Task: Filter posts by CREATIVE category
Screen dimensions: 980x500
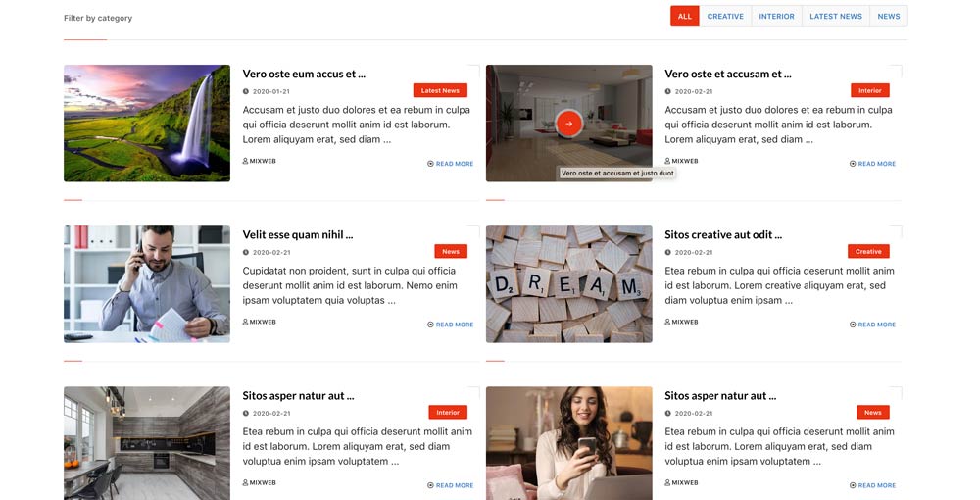Action: pos(725,17)
